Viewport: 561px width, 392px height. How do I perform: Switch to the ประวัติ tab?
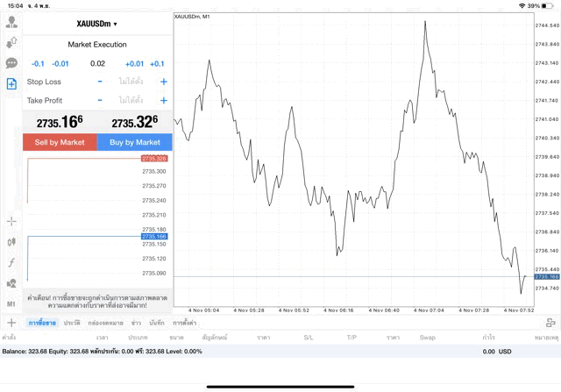[x=72, y=324]
